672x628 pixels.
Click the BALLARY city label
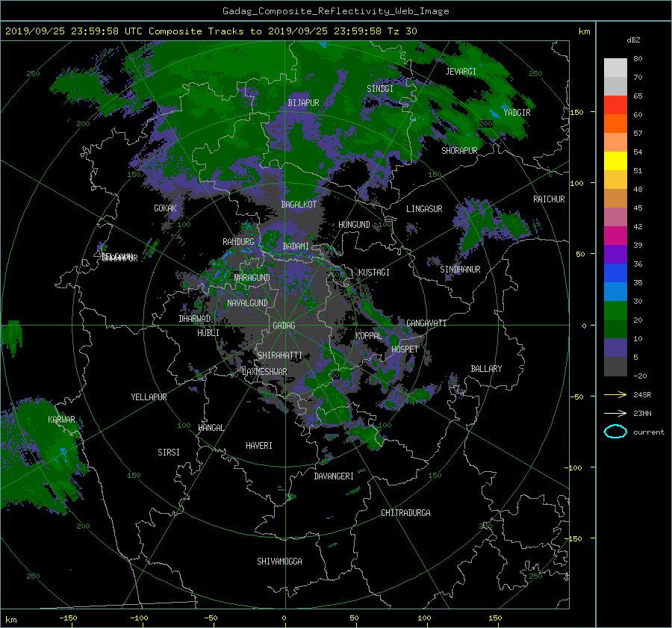pyautogui.click(x=486, y=369)
